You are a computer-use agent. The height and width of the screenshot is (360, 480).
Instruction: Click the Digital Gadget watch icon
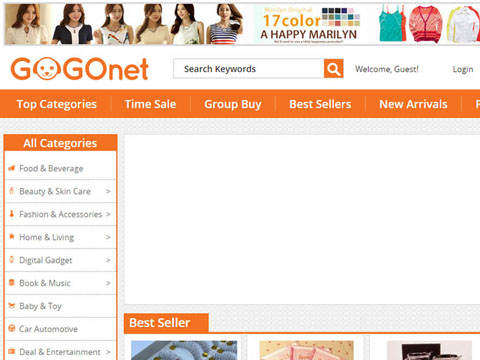[x=12, y=260]
